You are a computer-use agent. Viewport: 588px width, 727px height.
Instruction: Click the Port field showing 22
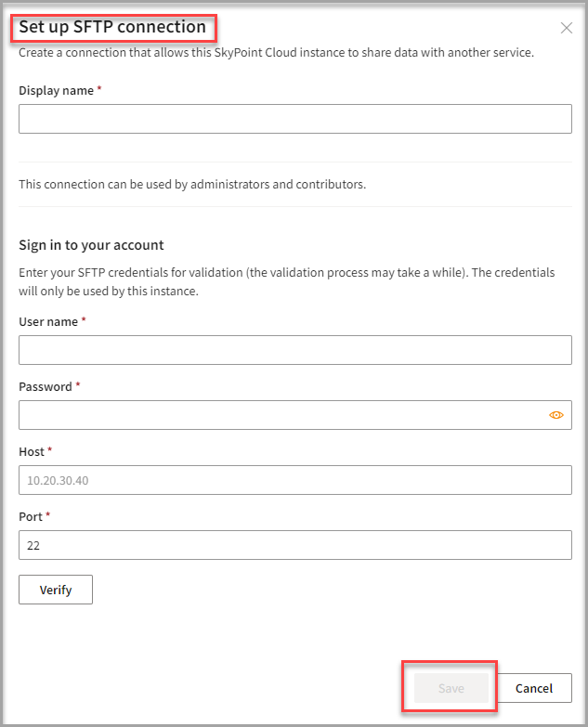click(x=294, y=545)
